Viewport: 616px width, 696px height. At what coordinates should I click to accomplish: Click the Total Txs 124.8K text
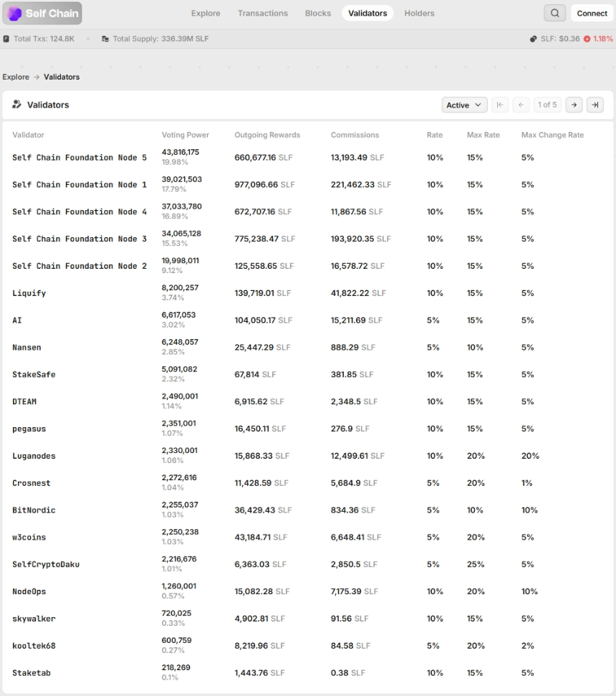click(44, 39)
